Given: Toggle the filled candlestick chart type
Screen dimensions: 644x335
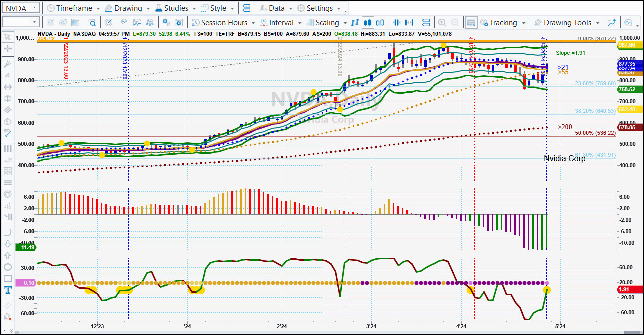Looking at the screenshot, I should (368, 22).
